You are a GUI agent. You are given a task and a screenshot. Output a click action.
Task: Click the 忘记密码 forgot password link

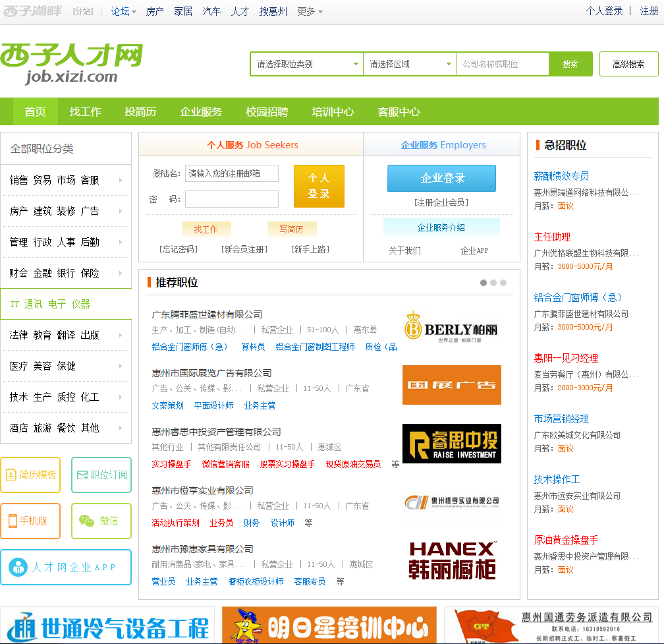tap(179, 249)
